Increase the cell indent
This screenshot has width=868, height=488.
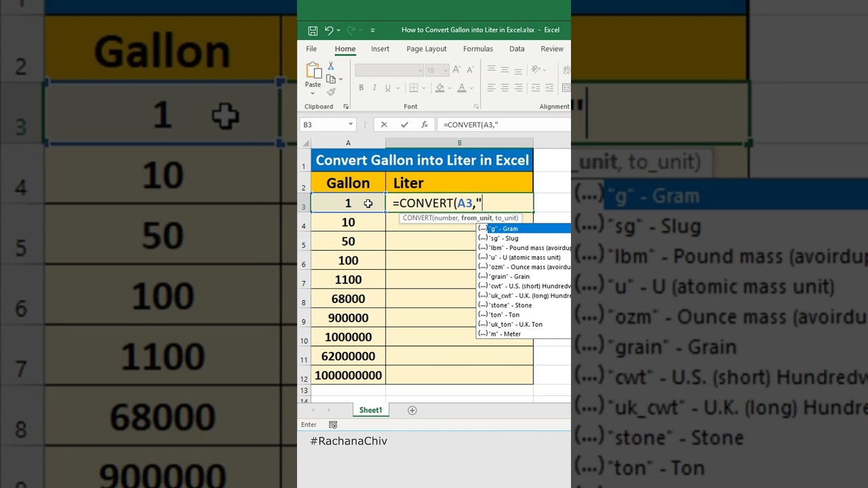tap(551, 87)
